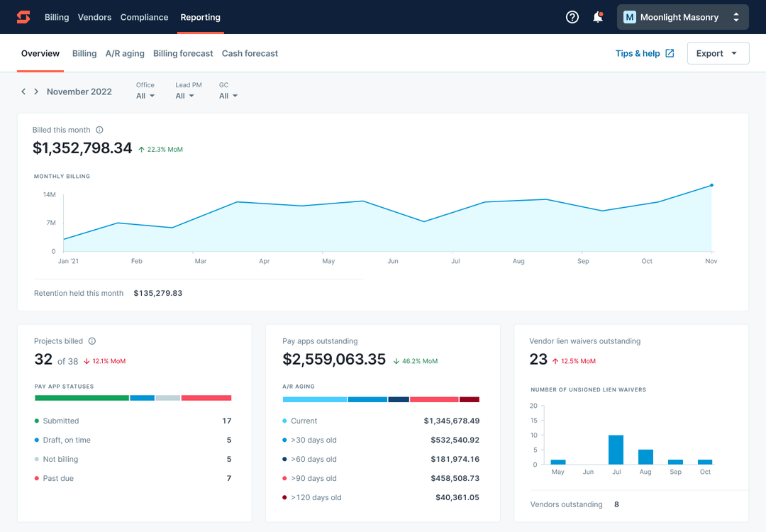The height and width of the screenshot is (532, 766).
Task: Open notifications via the bell icon
Action: 598,17
